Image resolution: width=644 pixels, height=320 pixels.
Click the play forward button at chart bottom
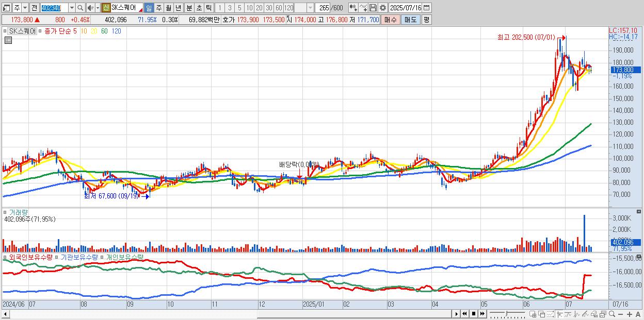tap(457, 314)
